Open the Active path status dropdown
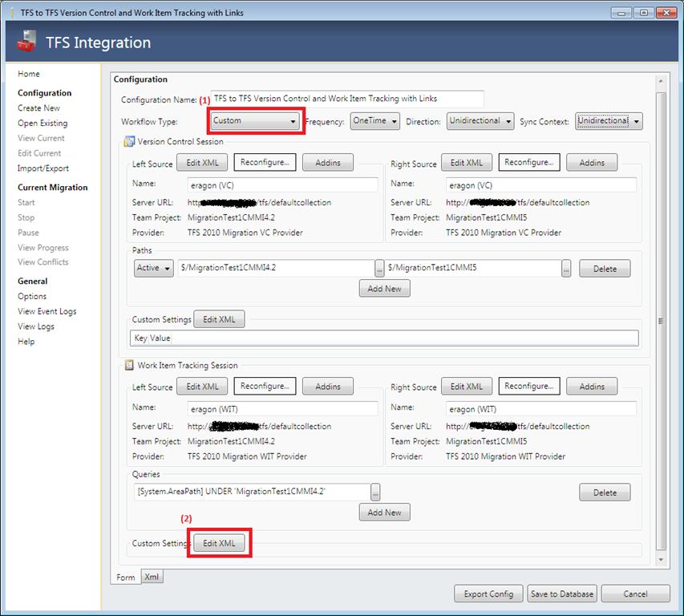Viewport: 684px width, 616px height. click(x=153, y=268)
